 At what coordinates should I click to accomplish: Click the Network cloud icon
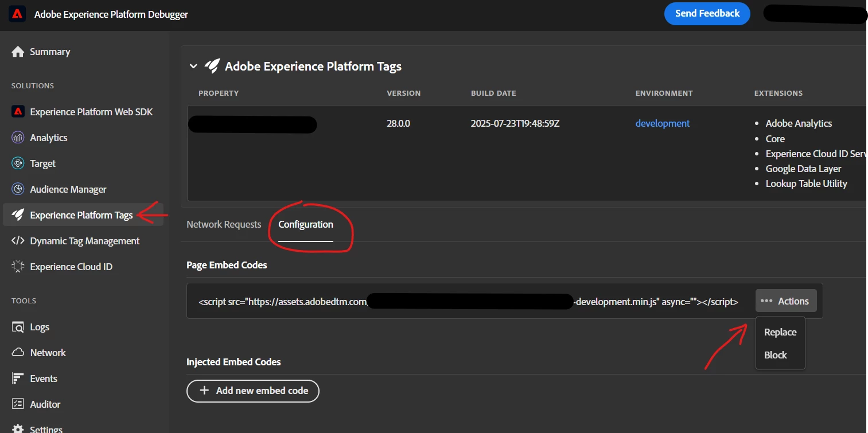pyautogui.click(x=18, y=353)
